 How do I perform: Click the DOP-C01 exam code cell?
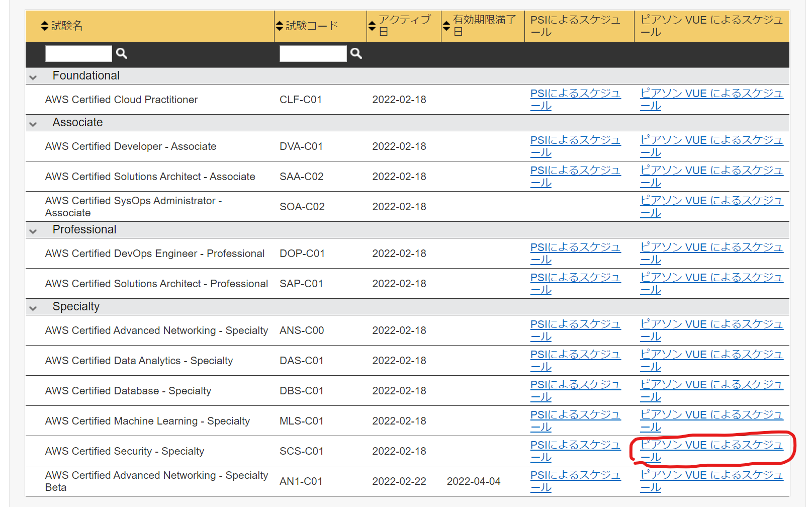(302, 253)
